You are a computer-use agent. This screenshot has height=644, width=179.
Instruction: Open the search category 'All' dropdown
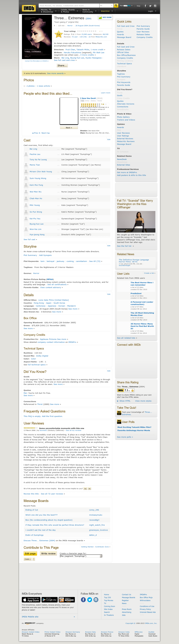(106, 5)
